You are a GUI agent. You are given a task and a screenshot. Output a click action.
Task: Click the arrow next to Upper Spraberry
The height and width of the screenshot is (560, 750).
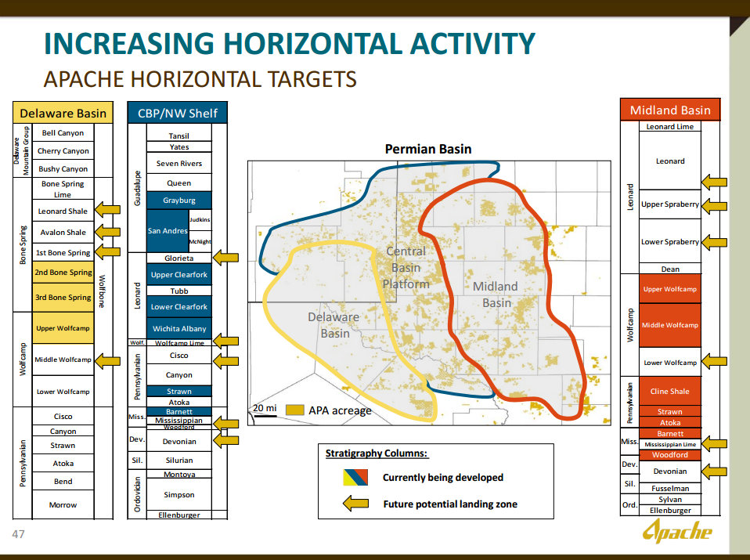tap(713, 205)
